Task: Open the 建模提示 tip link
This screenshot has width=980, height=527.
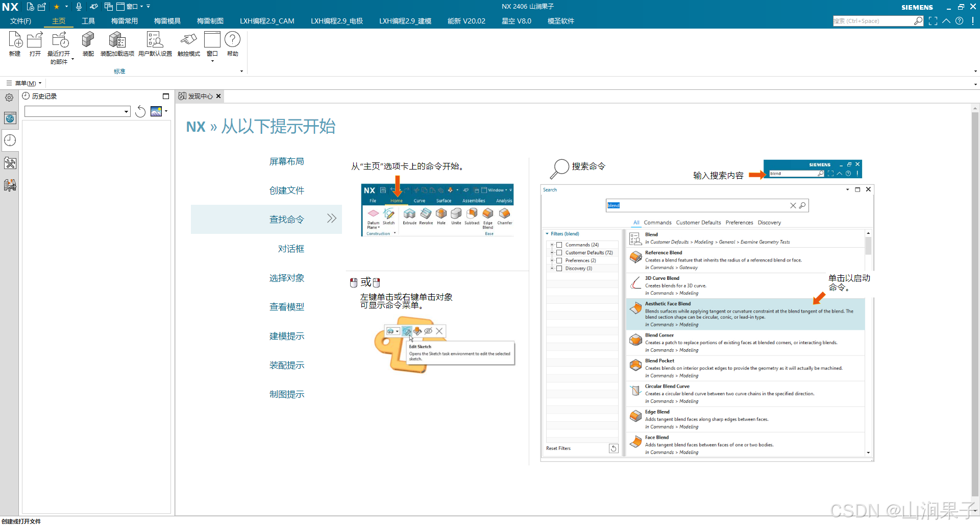Action: (x=287, y=336)
